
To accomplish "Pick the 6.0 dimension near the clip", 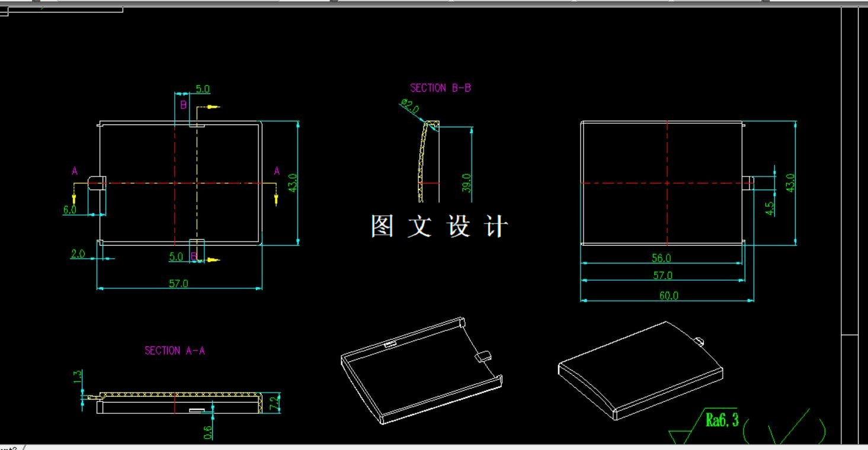I will coord(69,209).
